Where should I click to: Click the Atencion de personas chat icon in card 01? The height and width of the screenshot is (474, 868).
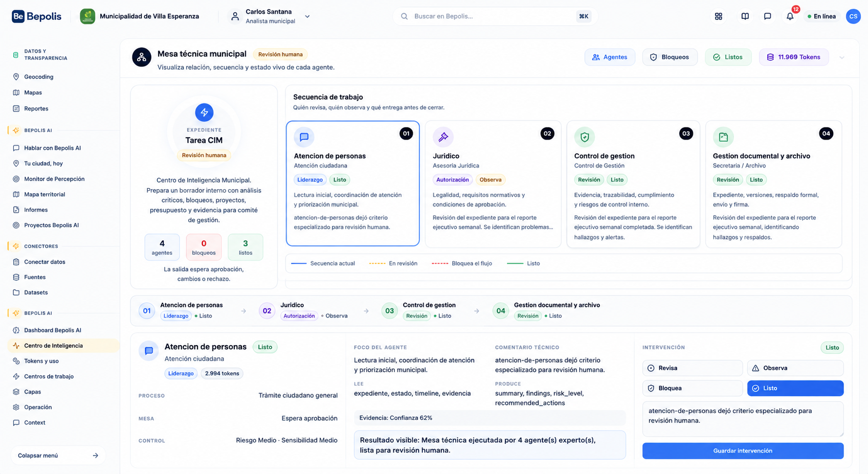coord(304,137)
